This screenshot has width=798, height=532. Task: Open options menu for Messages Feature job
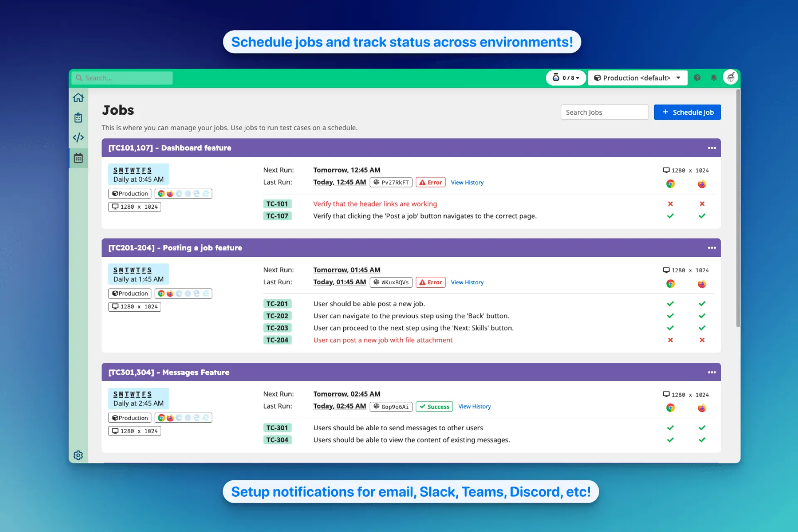click(712, 372)
